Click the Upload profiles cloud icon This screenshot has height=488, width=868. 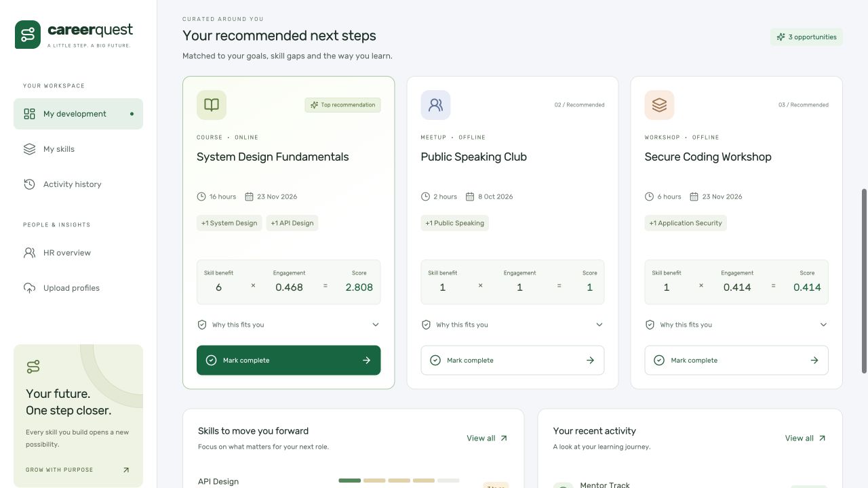click(29, 288)
